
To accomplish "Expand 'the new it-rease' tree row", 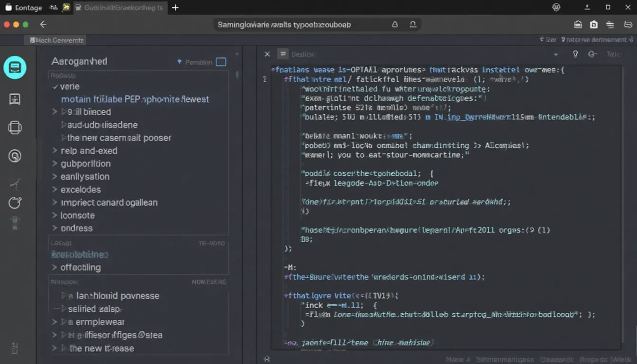I will 55,348.
